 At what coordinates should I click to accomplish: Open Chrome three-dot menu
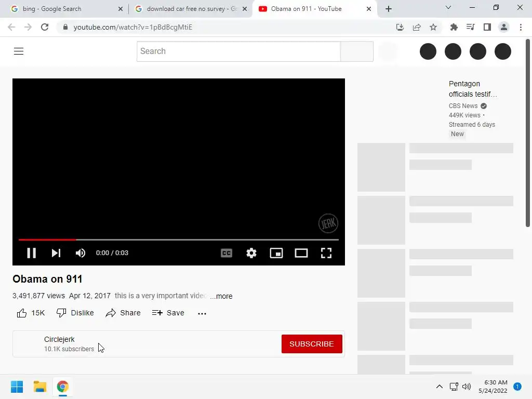coord(521,27)
